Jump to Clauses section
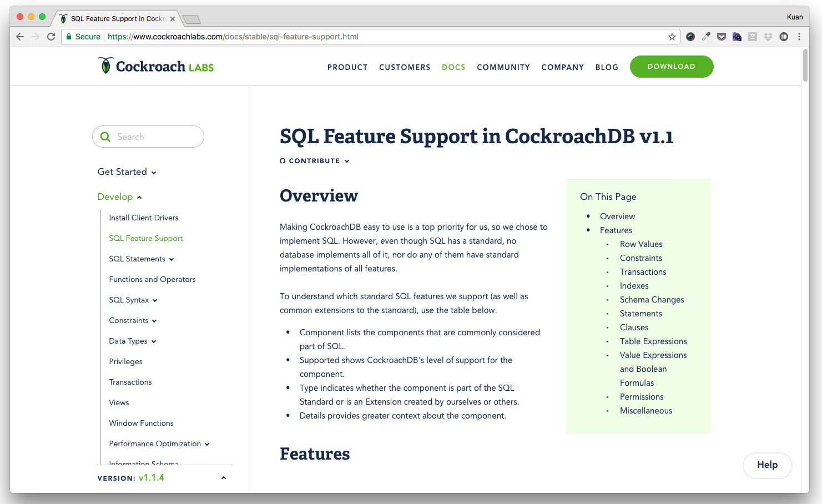The width and height of the screenshot is (822, 504). point(634,327)
